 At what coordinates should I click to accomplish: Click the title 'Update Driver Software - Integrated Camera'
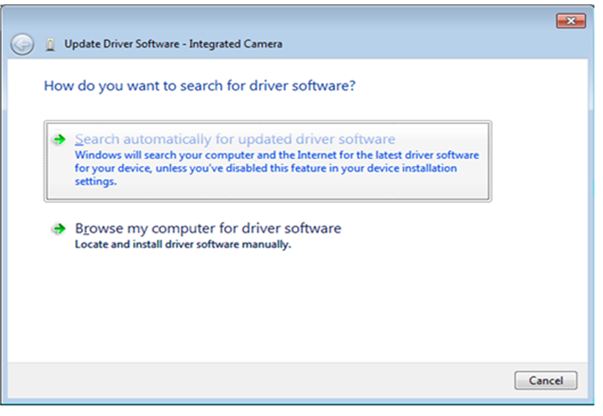point(173,44)
